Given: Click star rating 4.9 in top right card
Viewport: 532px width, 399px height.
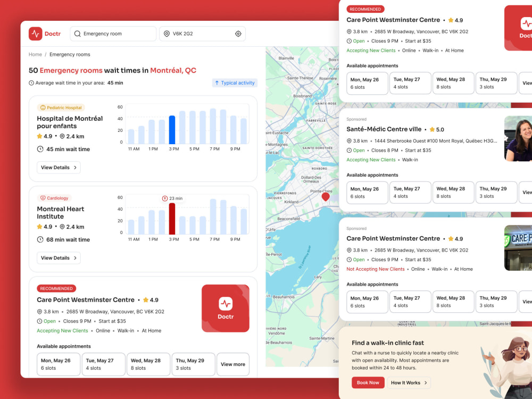Looking at the screenshot, I should [456, 20].
